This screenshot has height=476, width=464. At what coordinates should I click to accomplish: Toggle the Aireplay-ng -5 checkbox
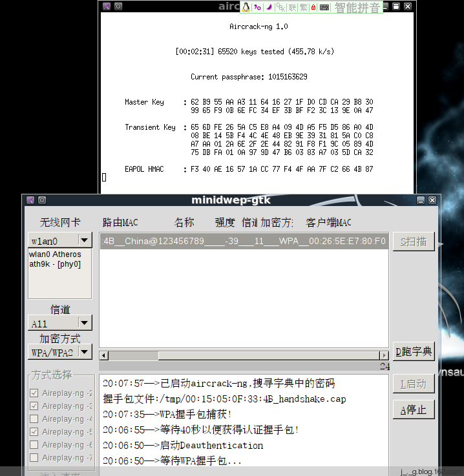pyautogui.click(x=34, y=431)
